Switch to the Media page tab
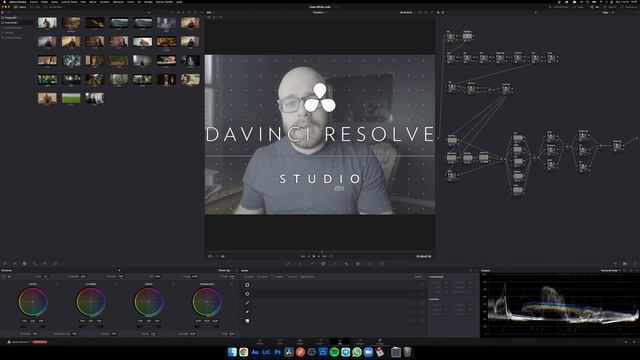 [260, 342]
